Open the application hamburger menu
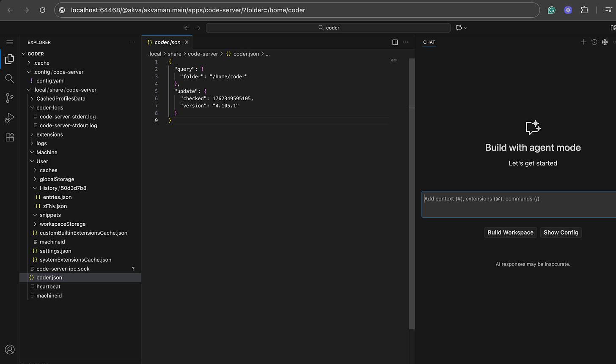 (9, 42)
